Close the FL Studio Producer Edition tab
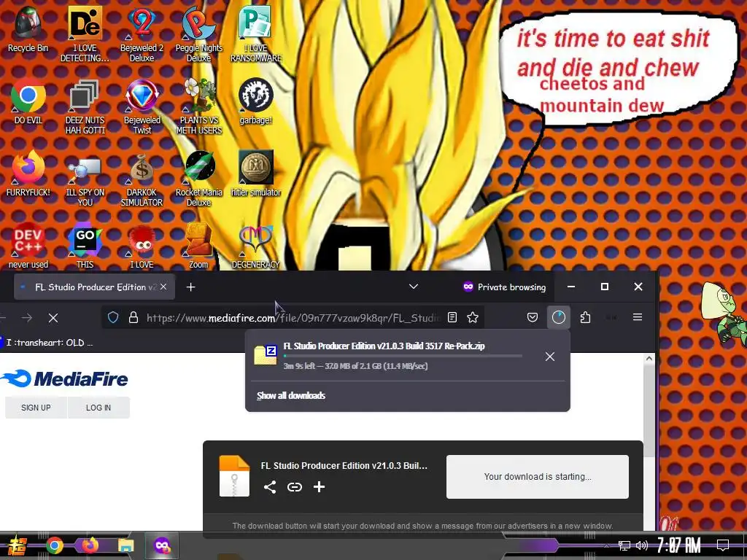This screenshot has width=747, height=560. (163, 287)
